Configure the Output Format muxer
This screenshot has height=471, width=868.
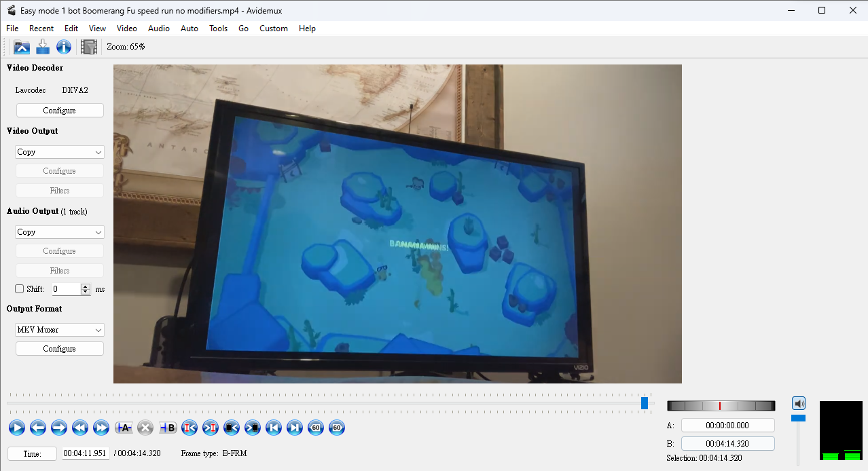tap(60, 349)
